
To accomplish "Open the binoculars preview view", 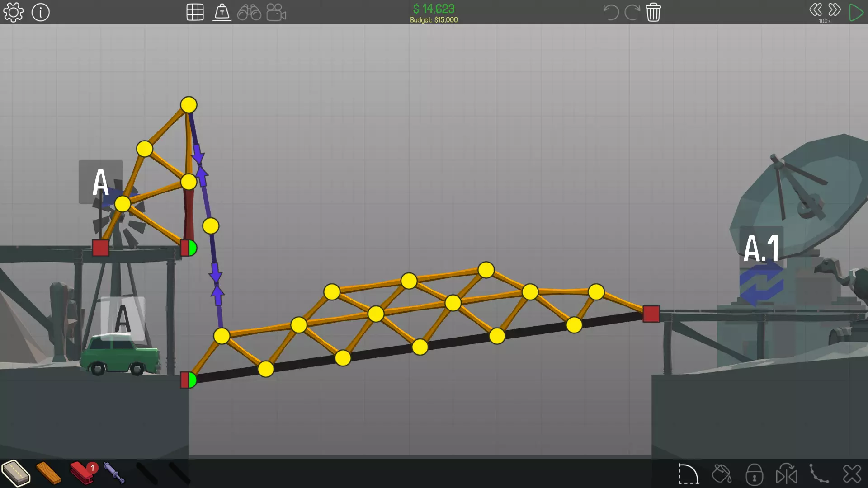I will click(249, 12).
